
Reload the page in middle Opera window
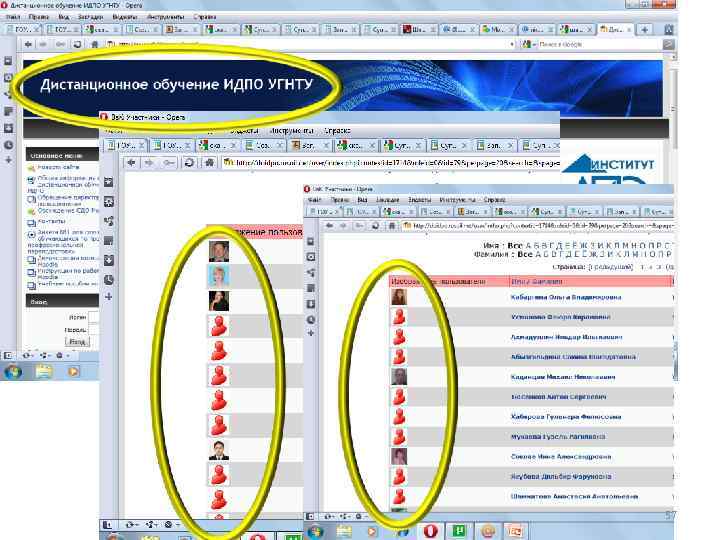(189, 163)
